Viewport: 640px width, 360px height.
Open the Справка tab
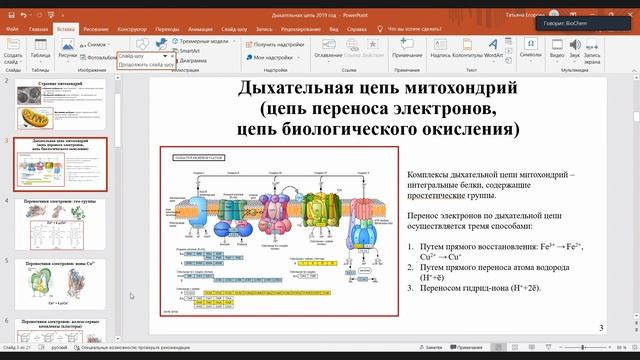(356, 29)
